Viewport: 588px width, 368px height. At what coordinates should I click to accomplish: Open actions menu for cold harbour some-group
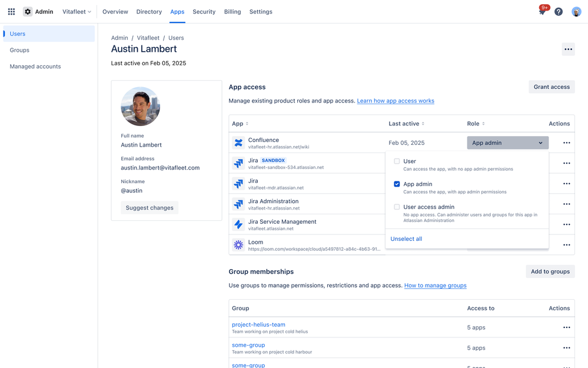click(x=567, y=348)
